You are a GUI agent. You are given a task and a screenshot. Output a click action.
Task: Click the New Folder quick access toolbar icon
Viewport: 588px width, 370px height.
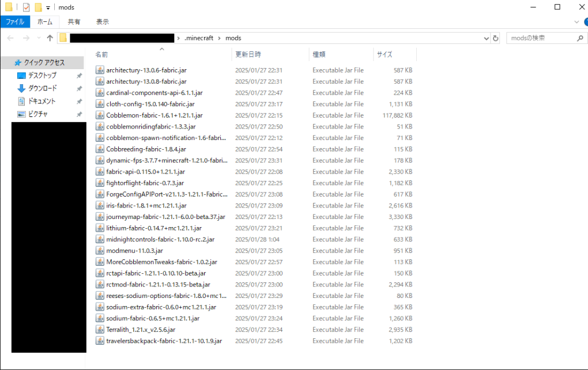coord(38,7)
